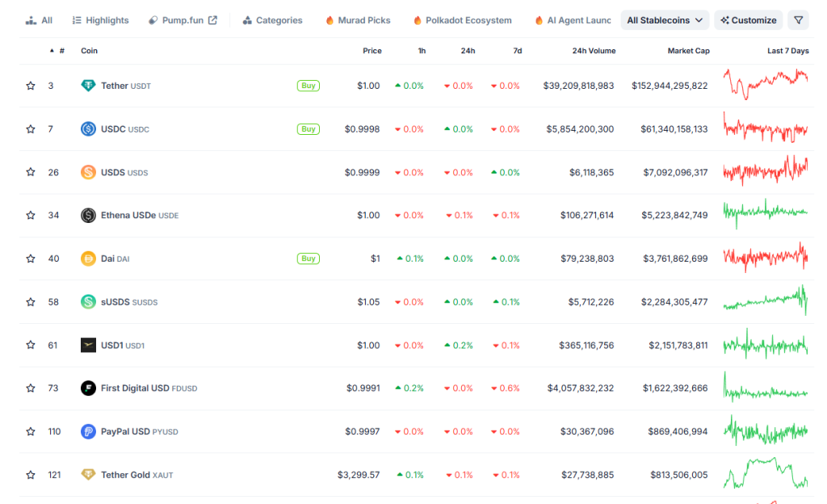Add Ethena USDe to watchlist star
Image resolution: width=827 pixels, height=504 pixels.
pos(31,215)
